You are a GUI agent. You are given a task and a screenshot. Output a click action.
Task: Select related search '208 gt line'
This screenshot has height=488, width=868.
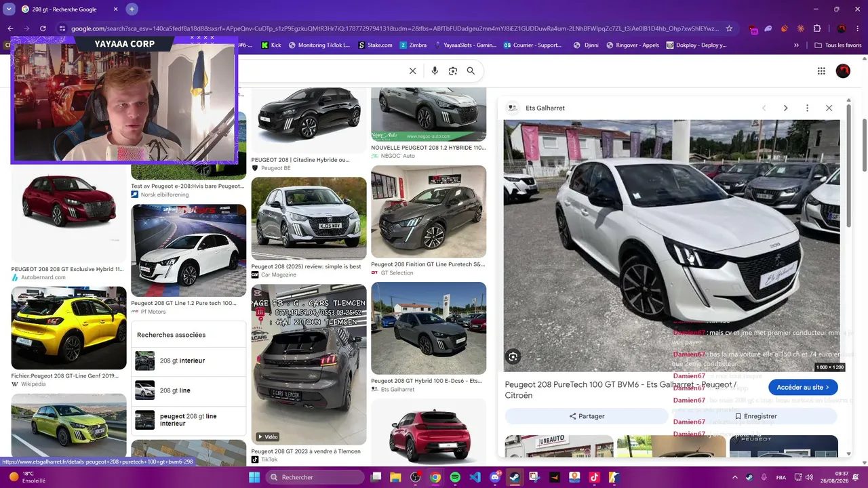pos(189,390)
